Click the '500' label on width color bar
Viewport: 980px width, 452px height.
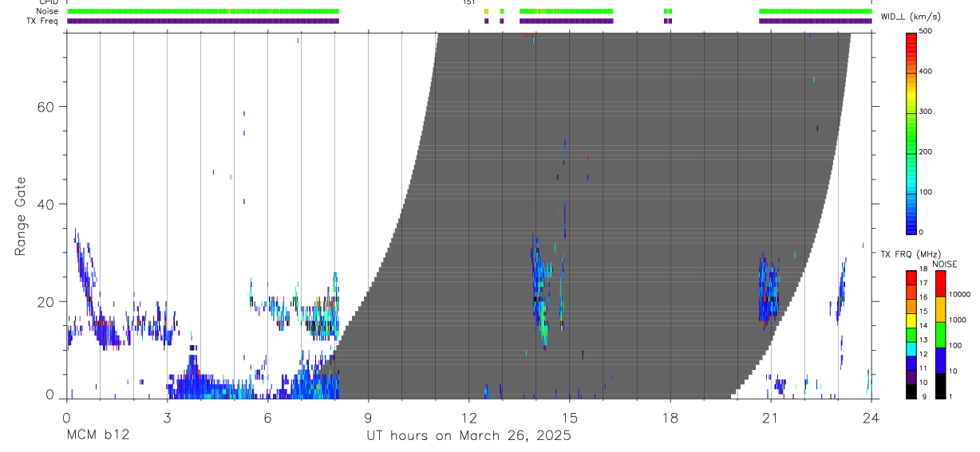[x=927, y=32]
